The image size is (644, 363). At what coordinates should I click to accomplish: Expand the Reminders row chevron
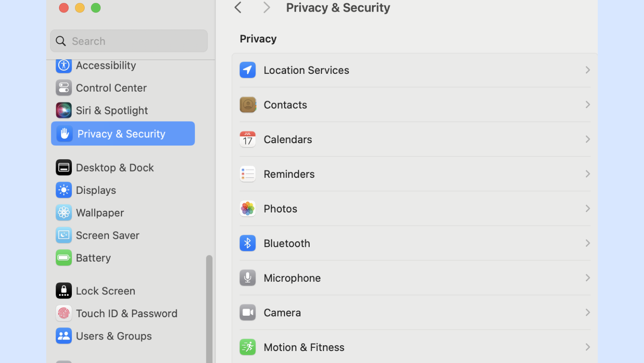click(587, 174)
